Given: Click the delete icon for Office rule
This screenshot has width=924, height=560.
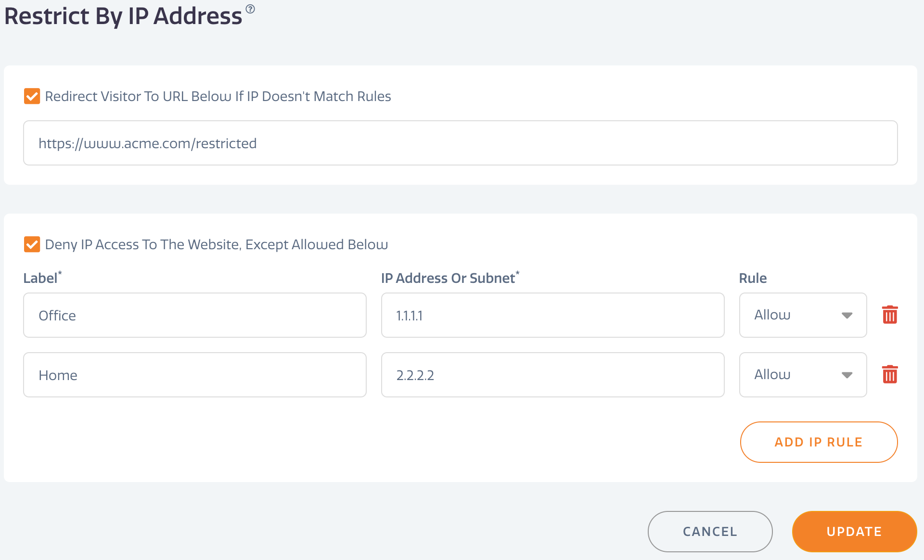Looking at the screenshot, I should [x=890, y=315].
